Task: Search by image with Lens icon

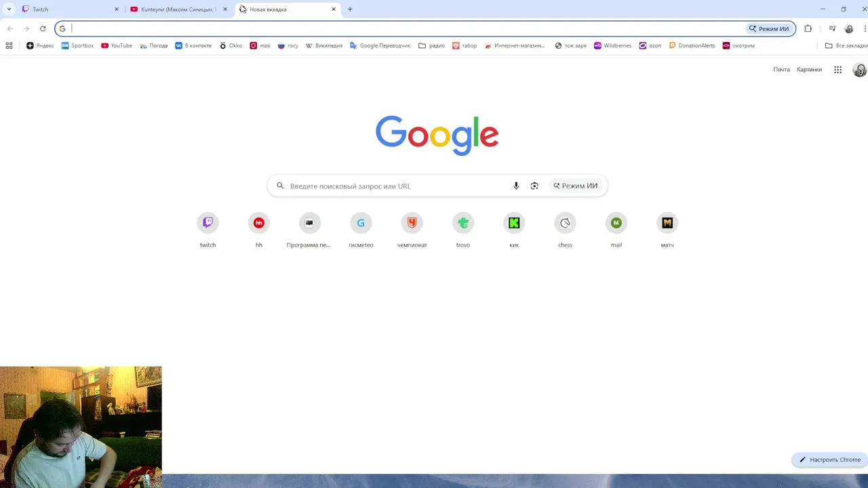Action: pos(534,186)
